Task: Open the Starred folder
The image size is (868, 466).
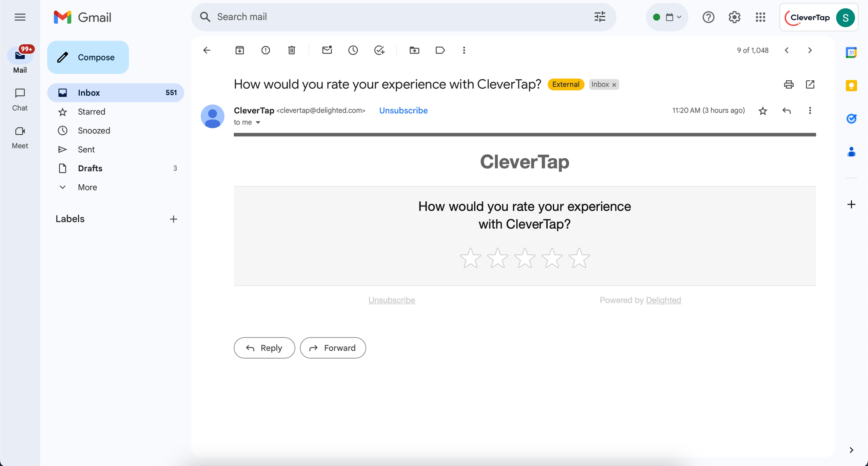Action: coord(91,112)
